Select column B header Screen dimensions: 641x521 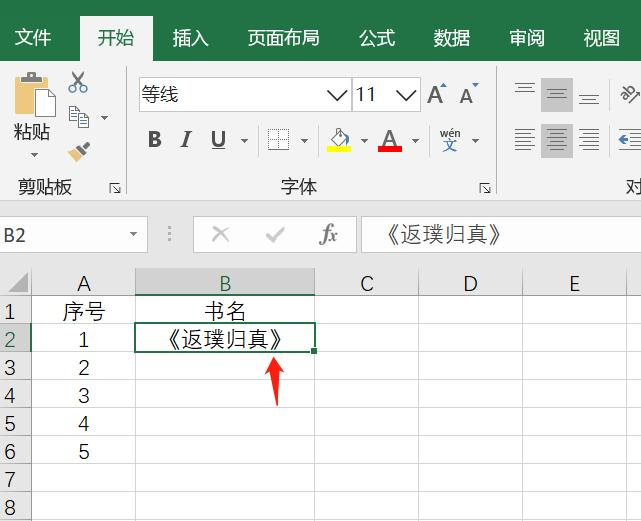click(225, 282)
